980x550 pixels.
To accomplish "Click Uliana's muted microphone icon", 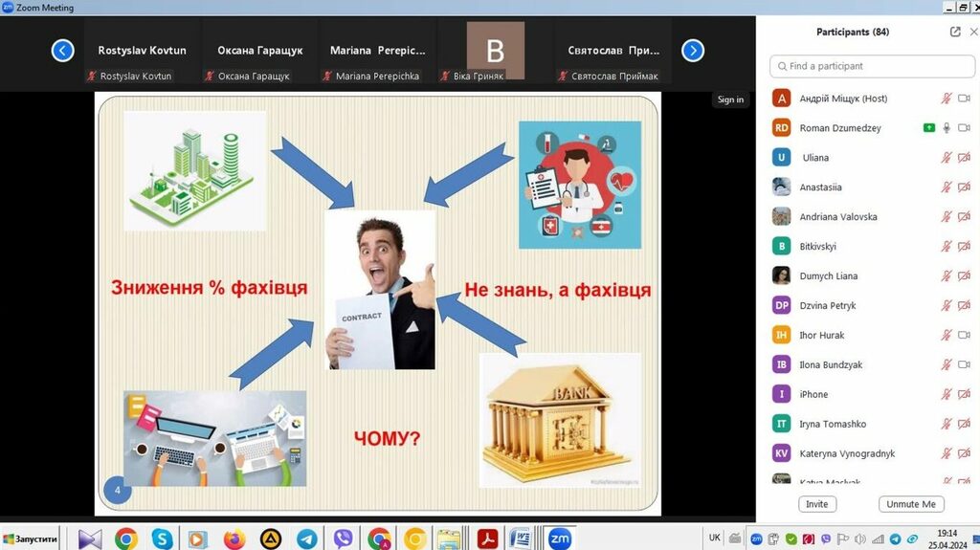I will [x=947, y=158].
